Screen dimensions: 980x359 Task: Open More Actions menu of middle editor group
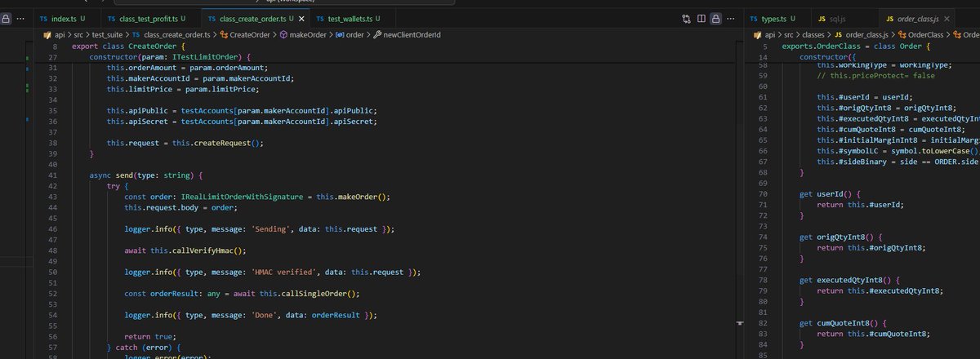730,18
